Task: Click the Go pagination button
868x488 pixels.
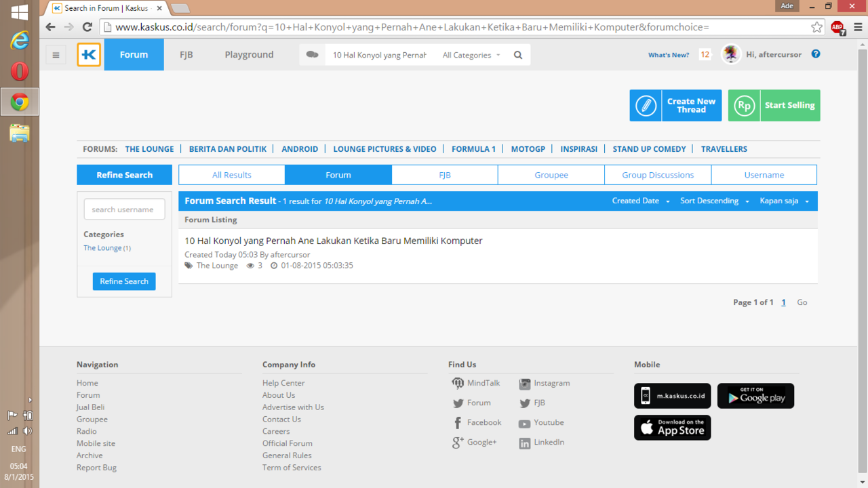Action: (x=802, y=302)
